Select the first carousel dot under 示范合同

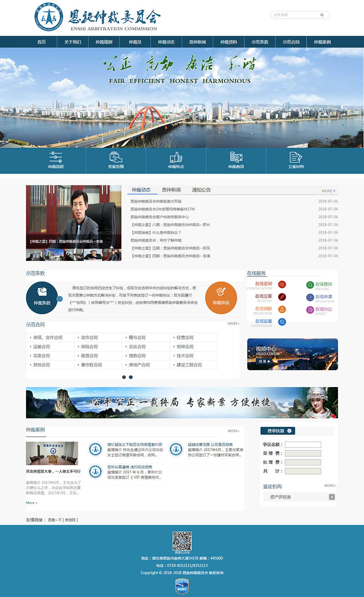[x=124, y=377]
